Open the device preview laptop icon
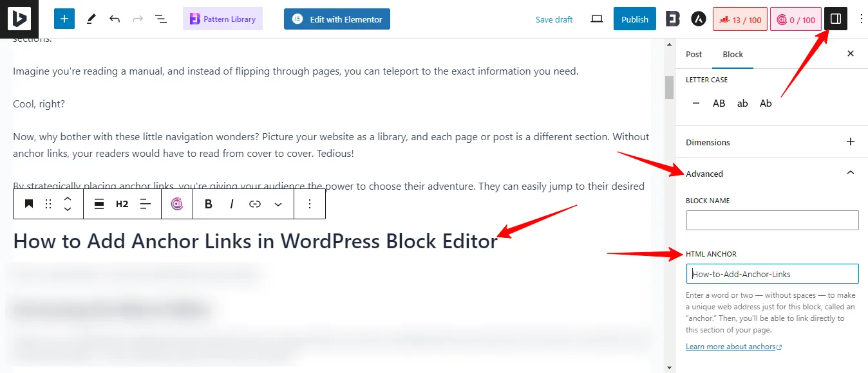The width and height of the screenshot is (868, 373). (x=597, y=19)
